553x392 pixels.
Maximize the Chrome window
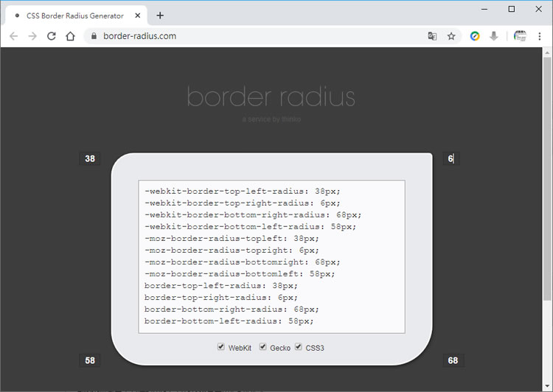[512, 9]
